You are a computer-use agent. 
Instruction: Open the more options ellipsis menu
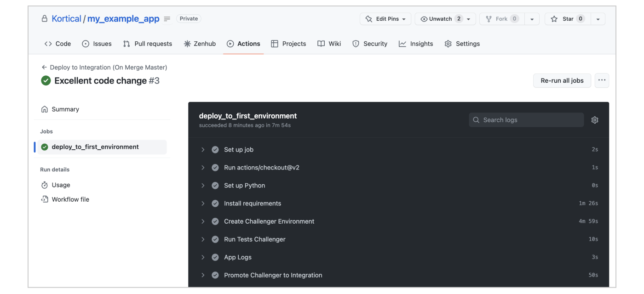602,80
